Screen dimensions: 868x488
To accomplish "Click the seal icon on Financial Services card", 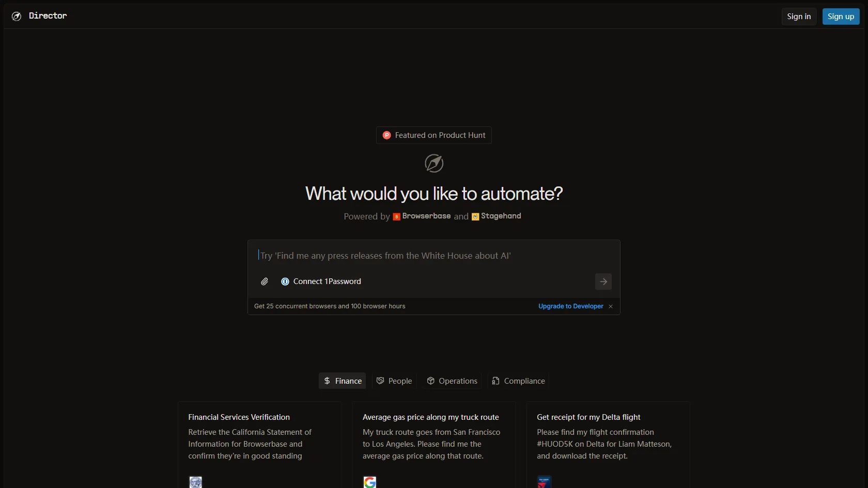I will pos(196,482).
